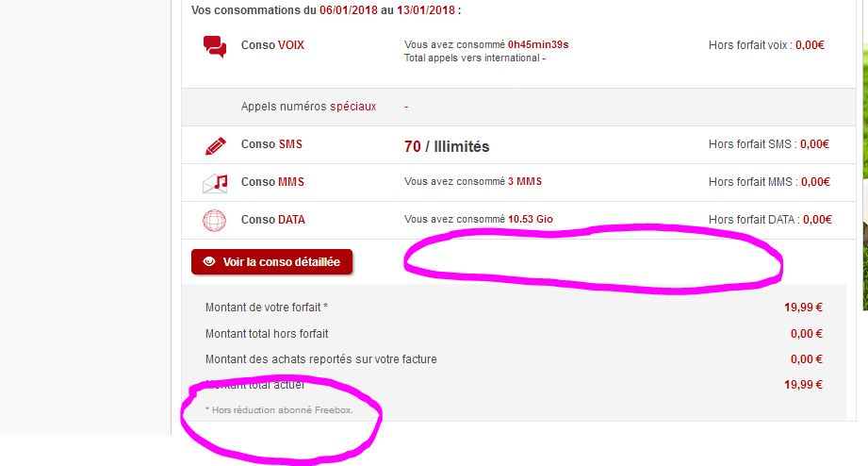Click the 70 / Illimités SMS count

click(x=447, y=146)
